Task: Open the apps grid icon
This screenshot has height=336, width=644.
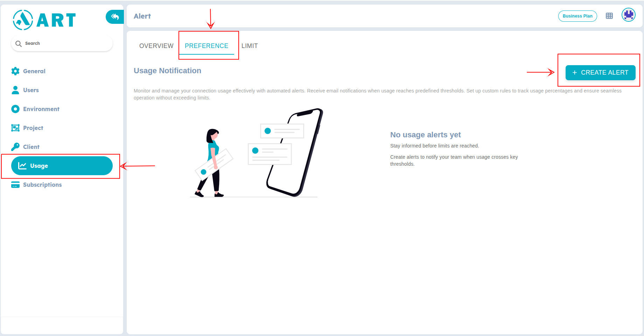Action: [x=609, y=16]
